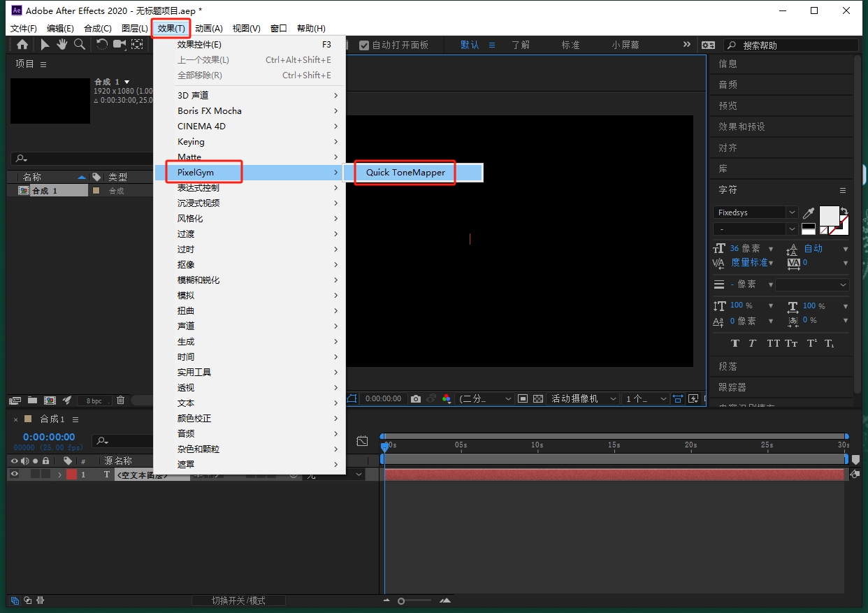The width and height of the screenshot is (868, 613).
Task: Open the font size 36 像素 dropdown arrow
Action: [771, 249]
